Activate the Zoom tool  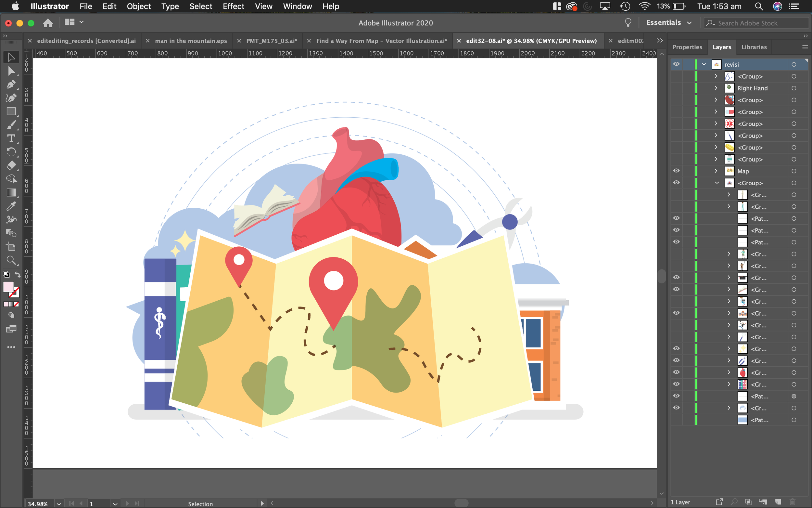coord(11,260)
